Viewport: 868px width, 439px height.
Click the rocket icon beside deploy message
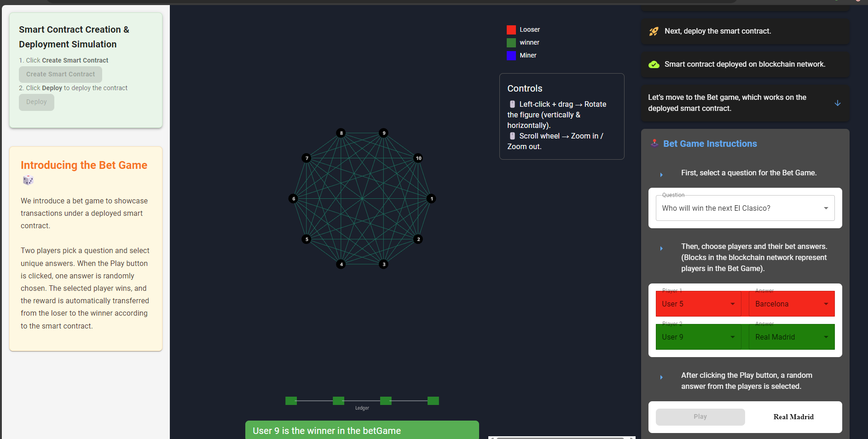[x=654, y=31]
